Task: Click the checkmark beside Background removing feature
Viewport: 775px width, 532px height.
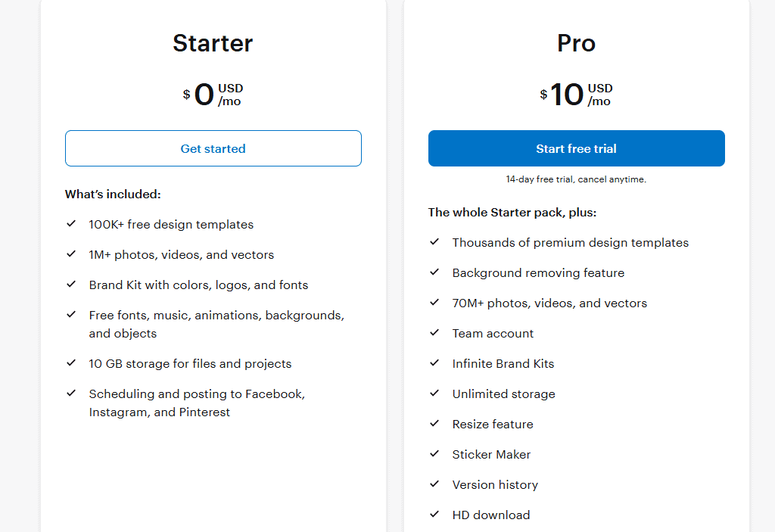Action: (x=434, y=272)
